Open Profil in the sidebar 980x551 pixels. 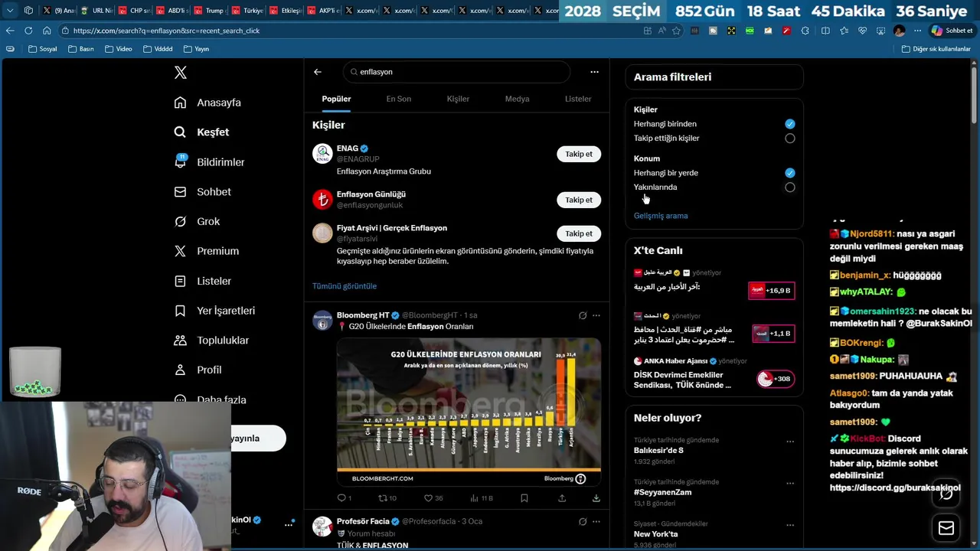tap(198, 370)
